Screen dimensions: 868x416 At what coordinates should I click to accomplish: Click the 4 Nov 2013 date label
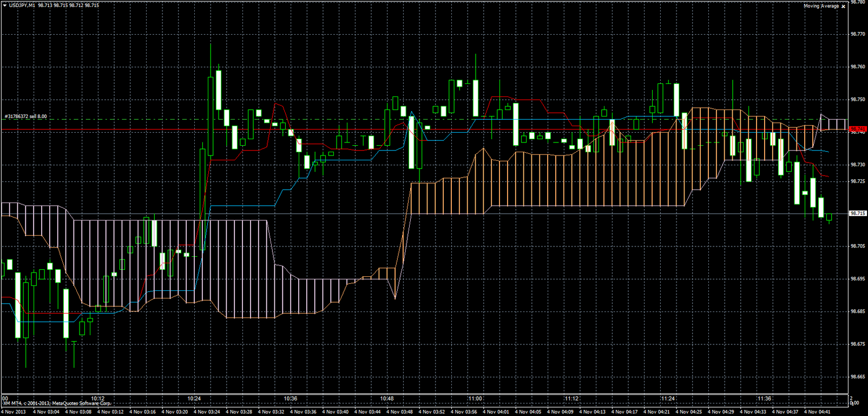point(14,412)
